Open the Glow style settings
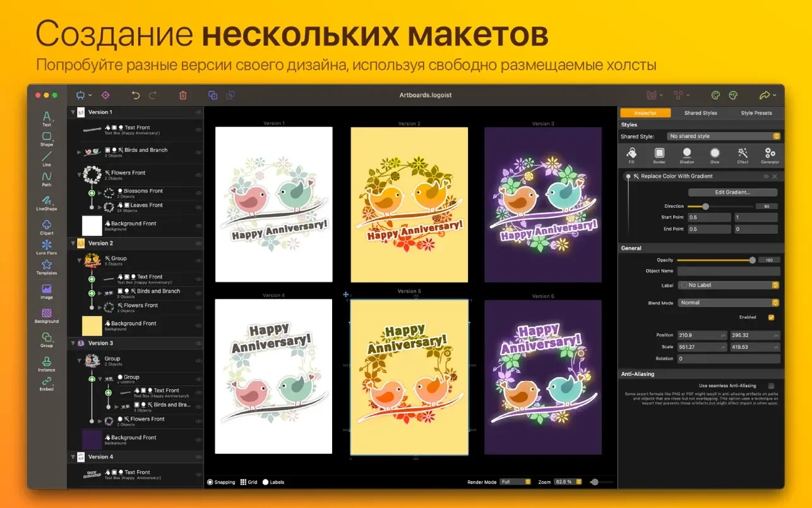The height and width of the screenshot is (508, 812). [x=715, y=154]
